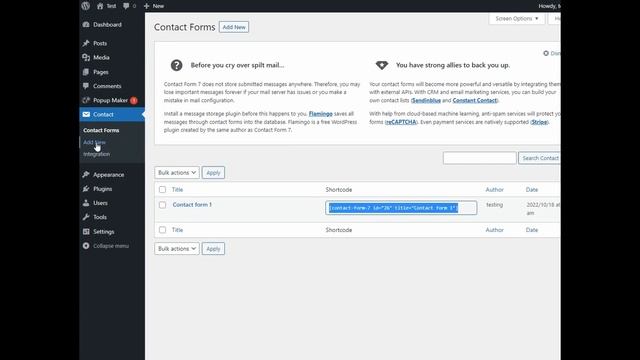Click the Tools wrench icon

pyautogui.click(x=86, y=217)
